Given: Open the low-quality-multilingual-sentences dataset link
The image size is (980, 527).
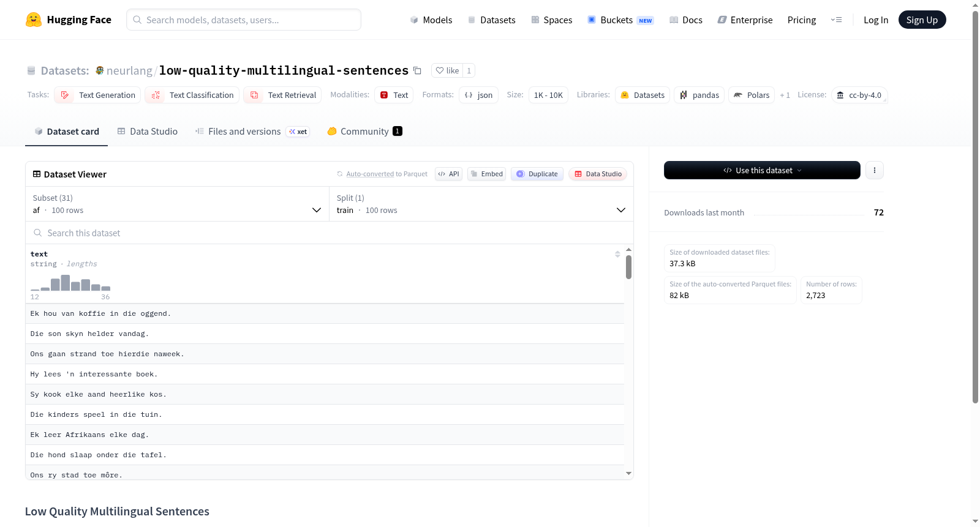Looking at the screenshot, I should [x=284, y=70].
